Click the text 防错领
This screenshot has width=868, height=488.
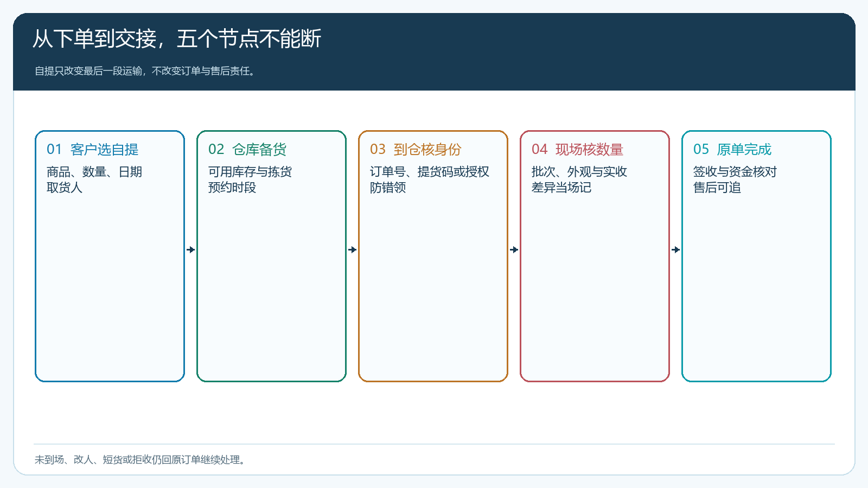pos(388,188)
